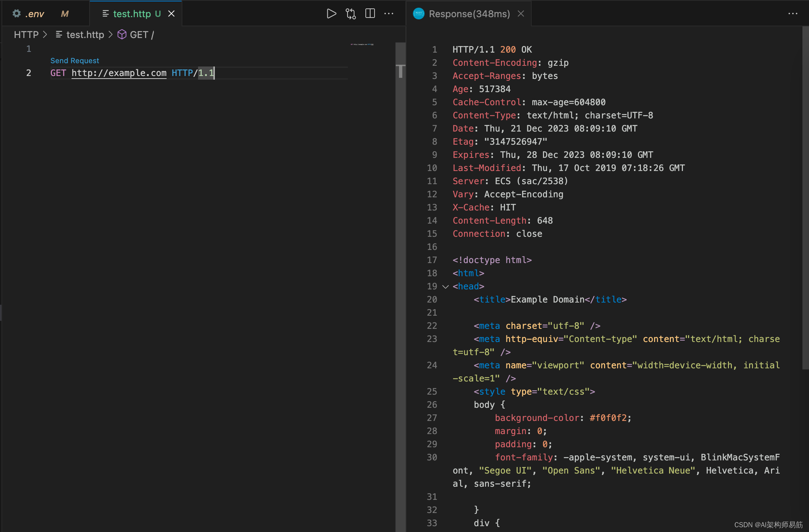Open the compare changes icon in editor toolbar
Viewport: 809px width, 532px height.
[350, 14]
